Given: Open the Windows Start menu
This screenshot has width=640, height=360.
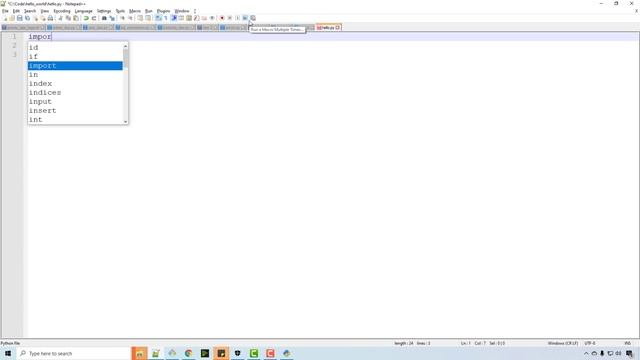Looking at the screenshot, I should point(8,353).
